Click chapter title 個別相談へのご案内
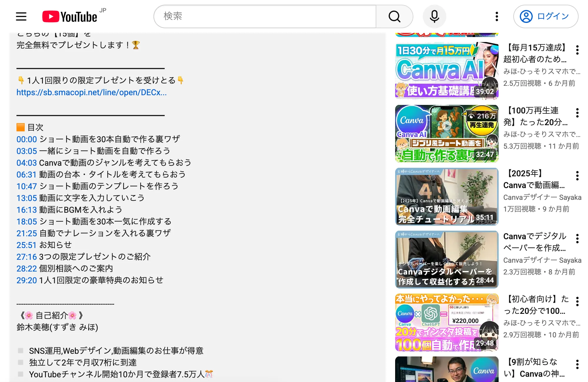This screenshot has height=382, width=588. tap(76, 269)
